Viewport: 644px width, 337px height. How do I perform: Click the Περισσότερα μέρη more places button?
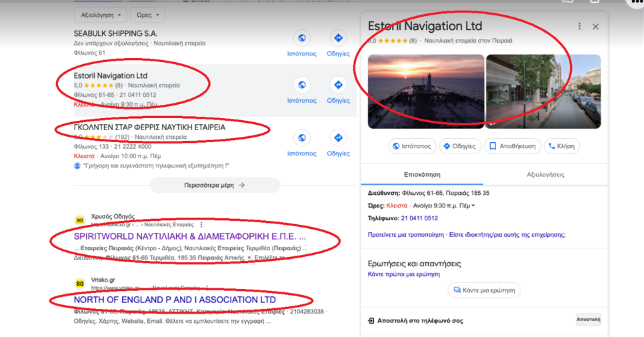215,186
